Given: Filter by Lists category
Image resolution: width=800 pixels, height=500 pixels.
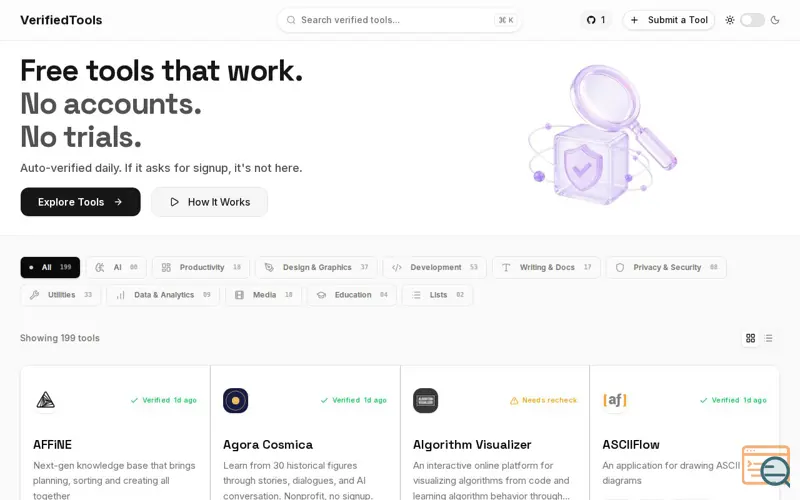Looking at the screenshot, I should 437,295.
